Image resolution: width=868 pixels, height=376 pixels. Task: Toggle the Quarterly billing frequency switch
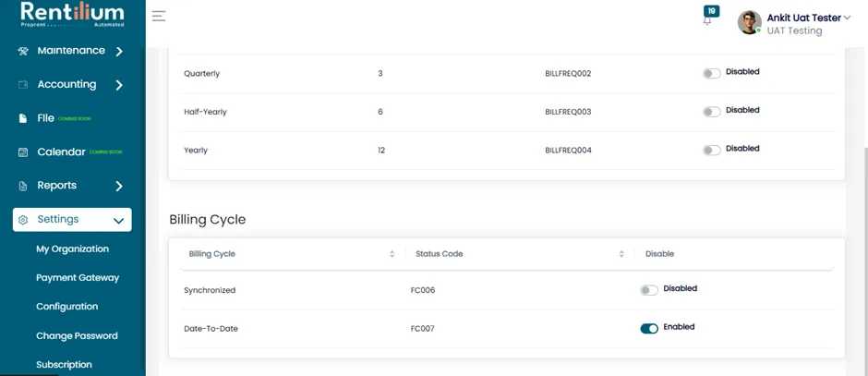click(x=711, y=74)
